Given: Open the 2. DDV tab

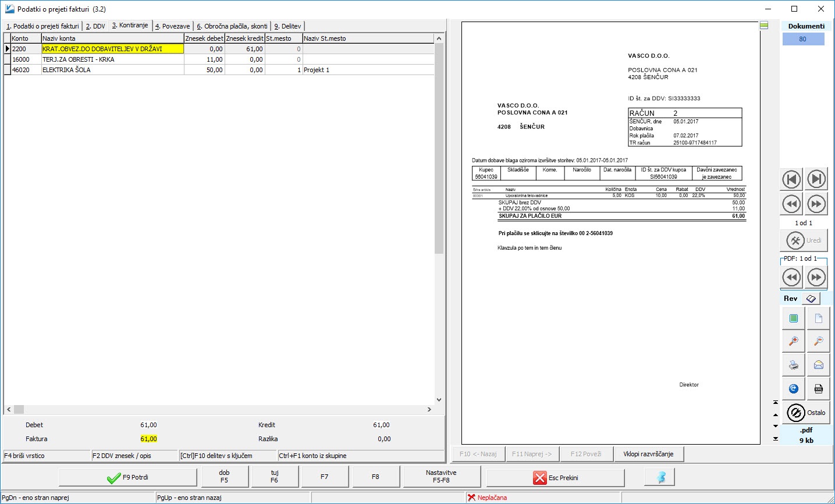Looking at the screenshot, I should [95, 26].
